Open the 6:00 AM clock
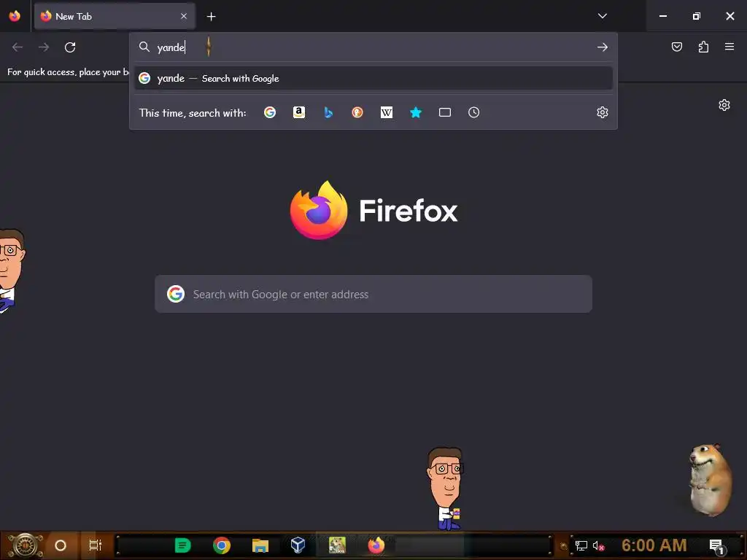The image size is (747, 560). click(654, 545)
